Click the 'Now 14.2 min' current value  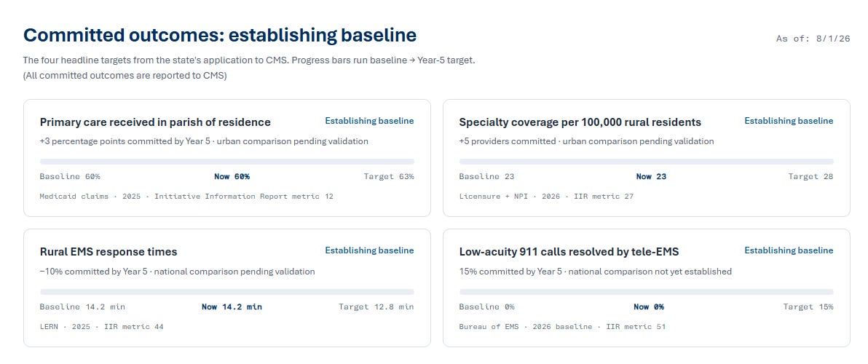click(x=232, y=306)
